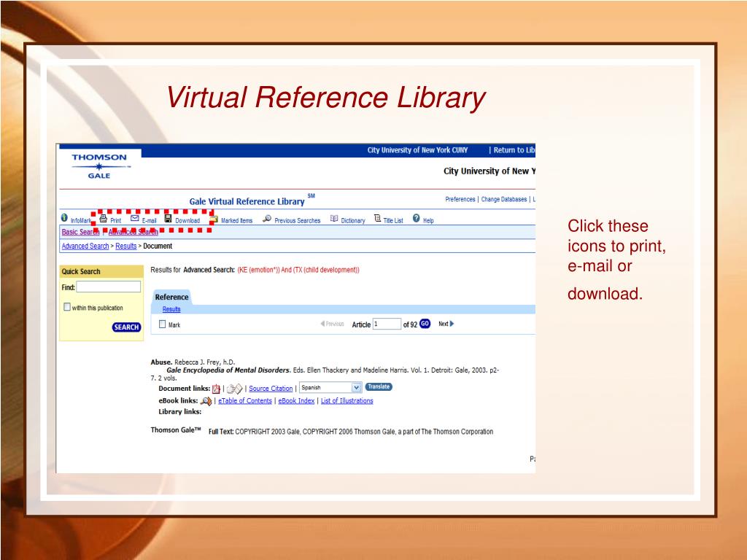
Task: Click the 'Gale Encyclopedia of Mental Disorders' title
Action: 228,370
